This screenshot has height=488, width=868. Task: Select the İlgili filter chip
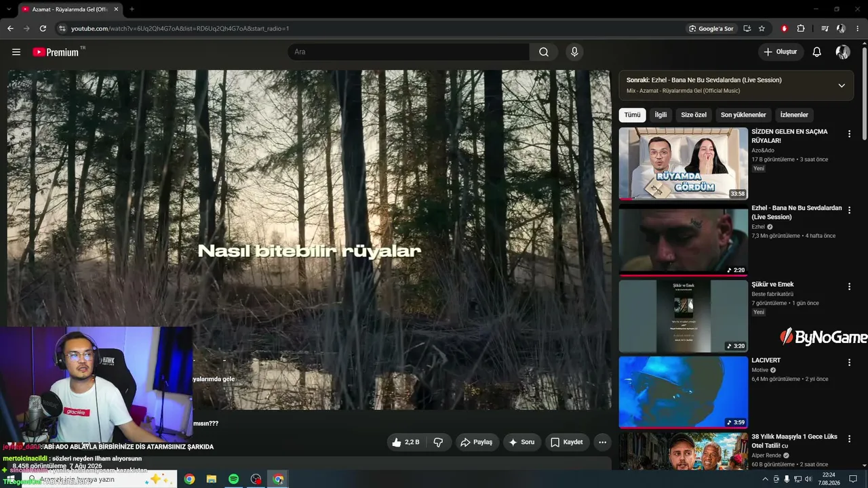pos(660,115)
